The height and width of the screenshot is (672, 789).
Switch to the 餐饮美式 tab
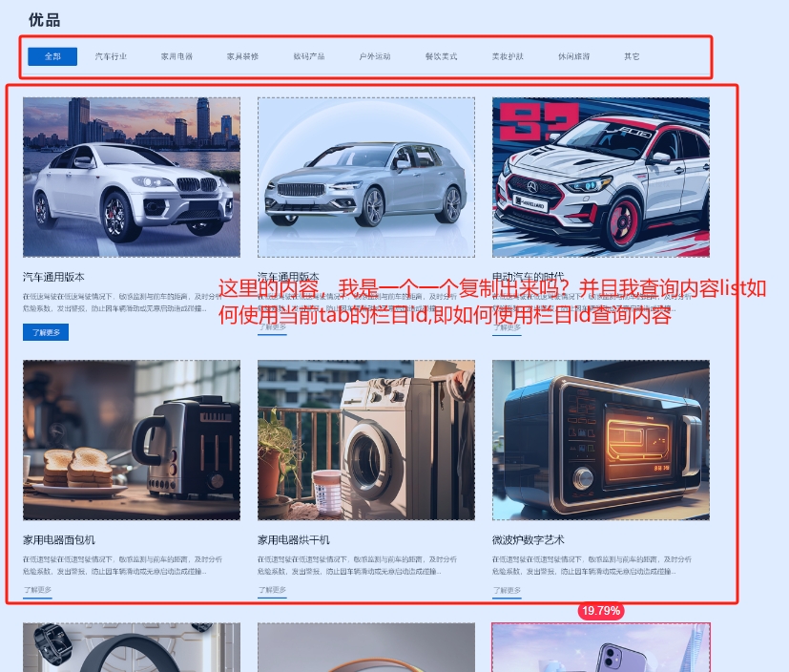pos(442,56)
